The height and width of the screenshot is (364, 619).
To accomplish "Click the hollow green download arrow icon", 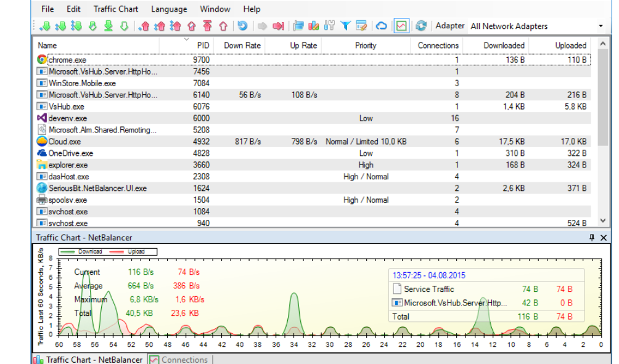I will [124, 26].
